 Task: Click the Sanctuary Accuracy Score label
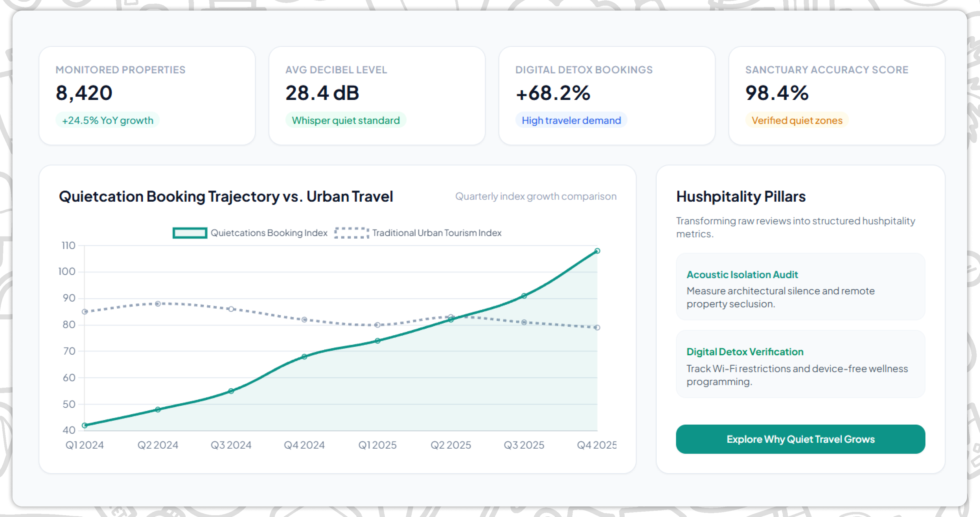827,70
